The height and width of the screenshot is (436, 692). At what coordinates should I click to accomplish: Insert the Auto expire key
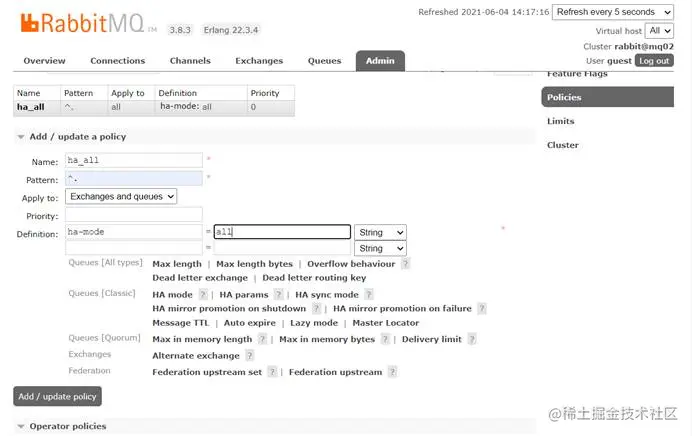[x=249, y=323]
